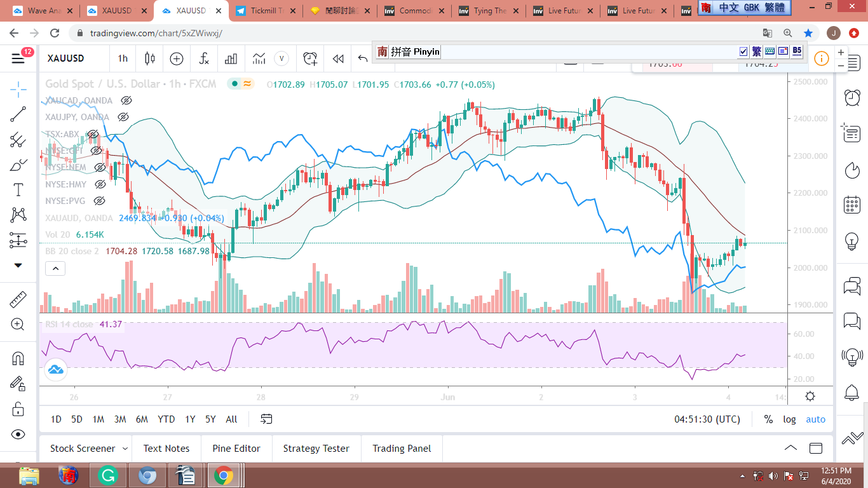Click the XAUUSD symbol search field
Screen dimensions: 868x488
[x=66, y=58]
